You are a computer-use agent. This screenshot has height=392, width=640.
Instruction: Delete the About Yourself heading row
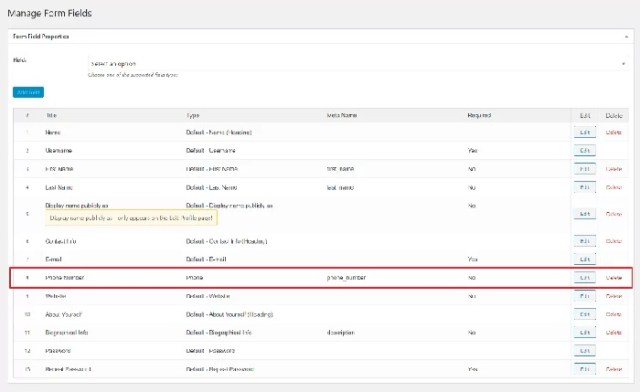coord(613,314)
